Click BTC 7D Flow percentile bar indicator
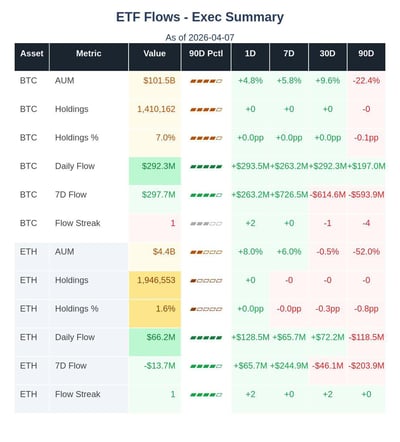The image size is (400, 442). click(x=206, y=195)
